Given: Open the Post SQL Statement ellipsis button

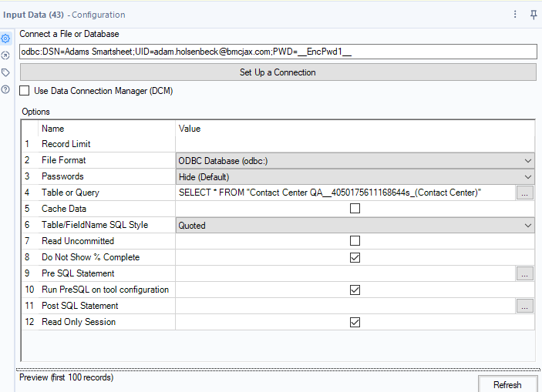Looking at the screenshot, I should [x=524, y=306].
